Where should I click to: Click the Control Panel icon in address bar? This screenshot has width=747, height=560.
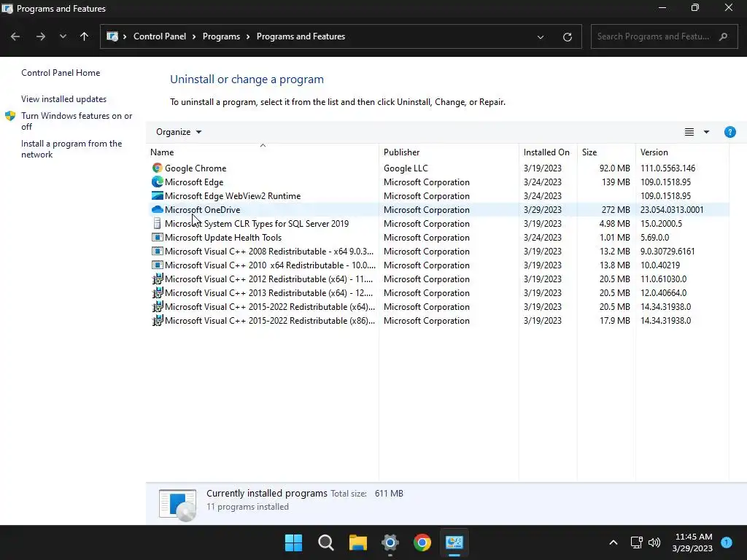pos(112,36)
